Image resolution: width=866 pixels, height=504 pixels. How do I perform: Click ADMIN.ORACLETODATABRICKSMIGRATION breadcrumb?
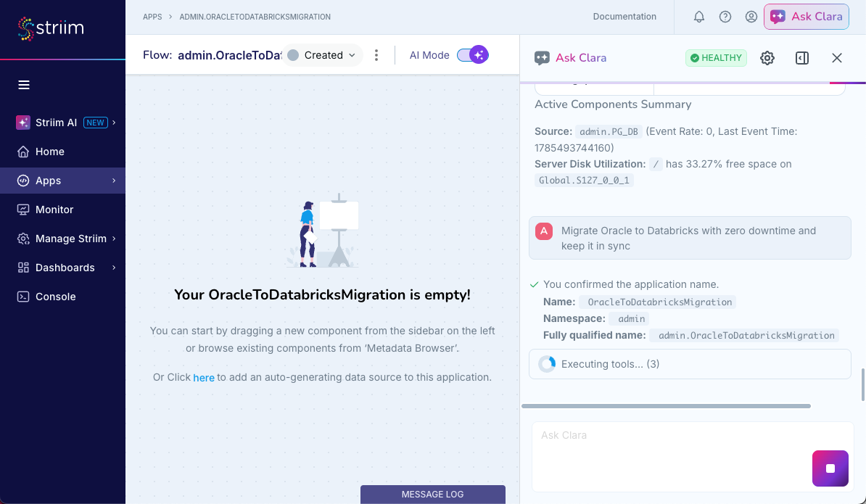click(255, 17)
